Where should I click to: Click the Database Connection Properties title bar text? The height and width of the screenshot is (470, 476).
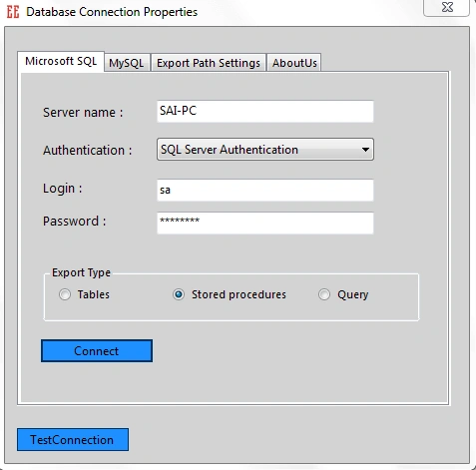click(112, 12)
